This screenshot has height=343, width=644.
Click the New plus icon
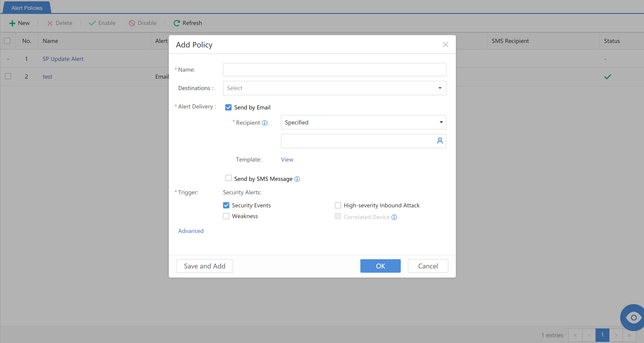click(x=12, y=23)
